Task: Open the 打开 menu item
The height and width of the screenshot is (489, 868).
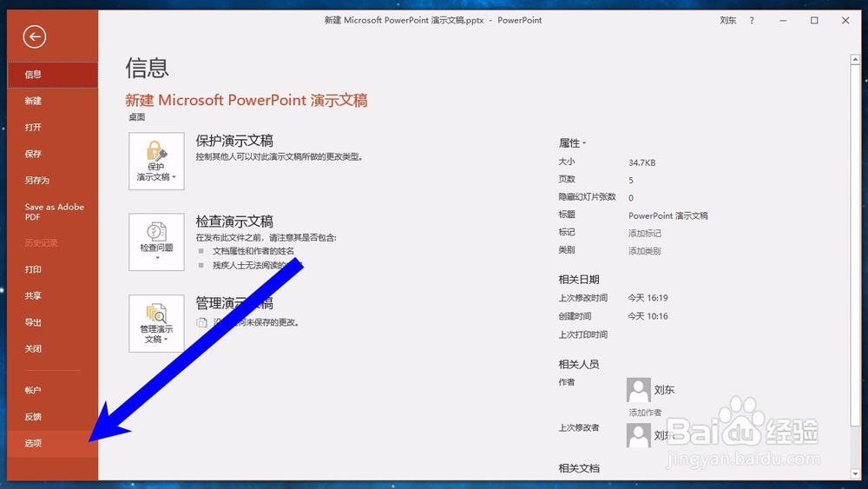Action: pyautogui.click(x=53, y=128)
